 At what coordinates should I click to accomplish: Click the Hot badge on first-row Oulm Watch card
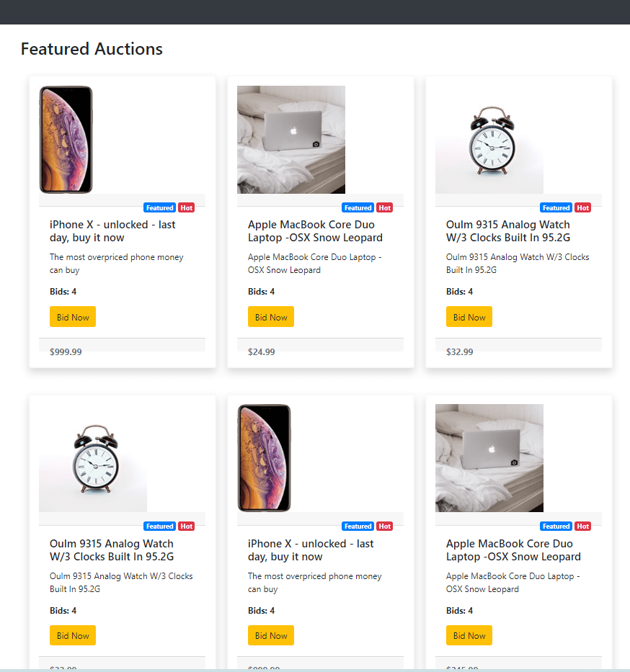(583, 208)
